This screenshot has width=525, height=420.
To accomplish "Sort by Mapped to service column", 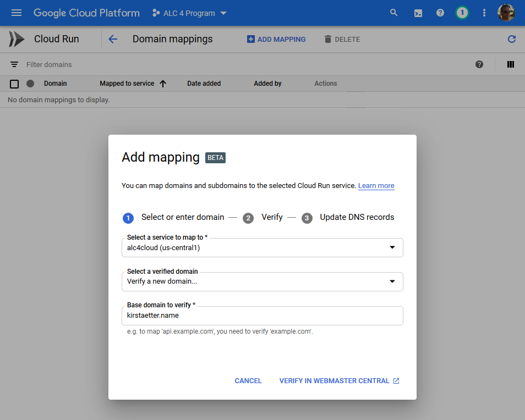I will coord(127,84).
